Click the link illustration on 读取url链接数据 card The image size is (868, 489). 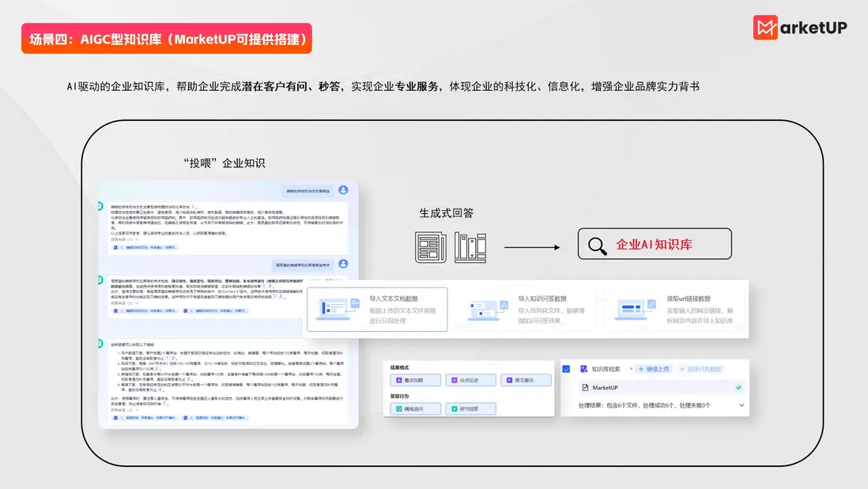[636, 310]
